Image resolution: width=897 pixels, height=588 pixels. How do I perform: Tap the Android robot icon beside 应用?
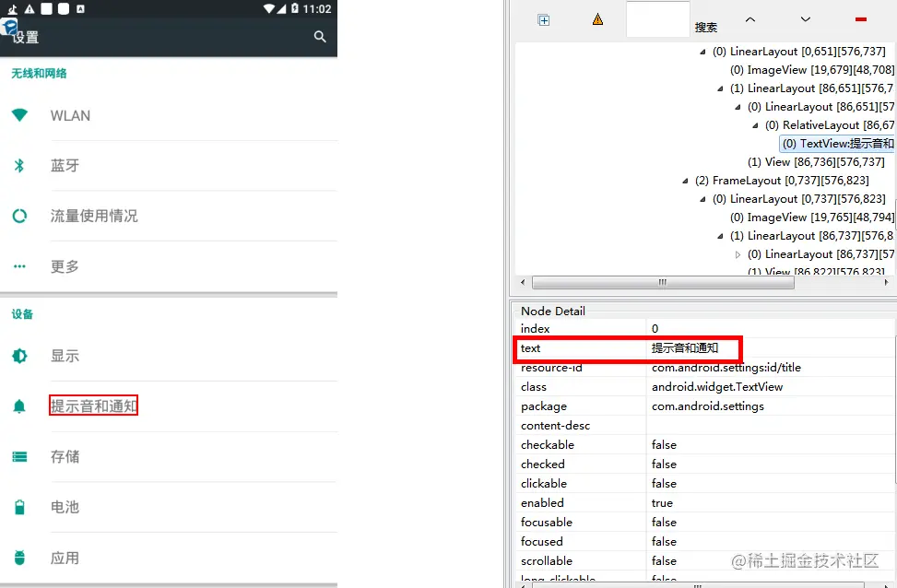[x=19, y=557]
